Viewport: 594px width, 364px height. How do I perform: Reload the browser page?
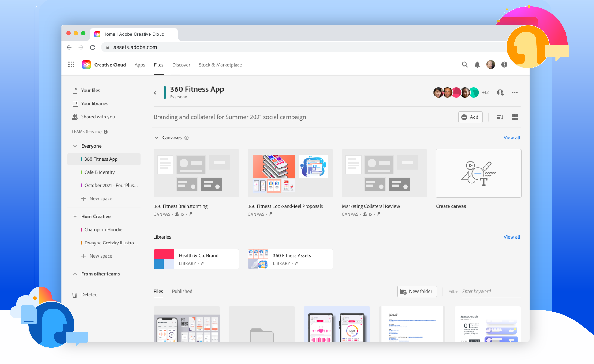[x=93, y=47]
